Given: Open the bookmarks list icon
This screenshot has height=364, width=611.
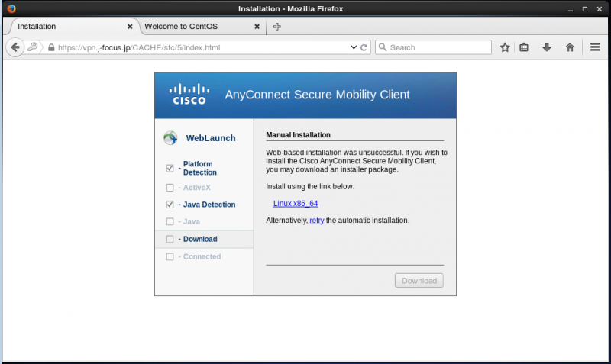Looking at the screenshot, I should click(x=524, y=47).
